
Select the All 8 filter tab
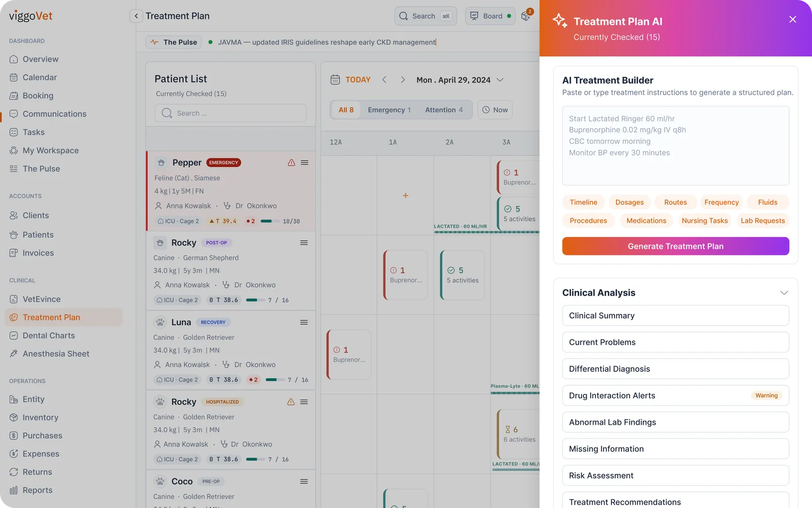(346, 110)
